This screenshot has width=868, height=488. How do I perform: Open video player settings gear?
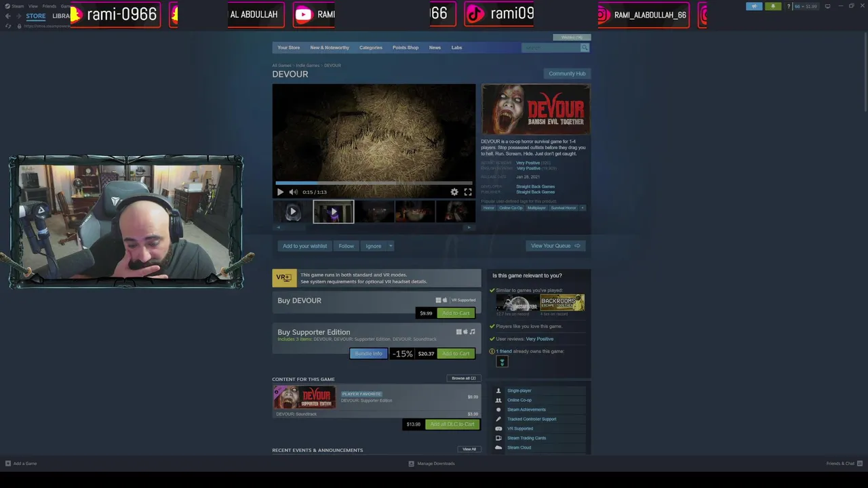click(454, 192)
